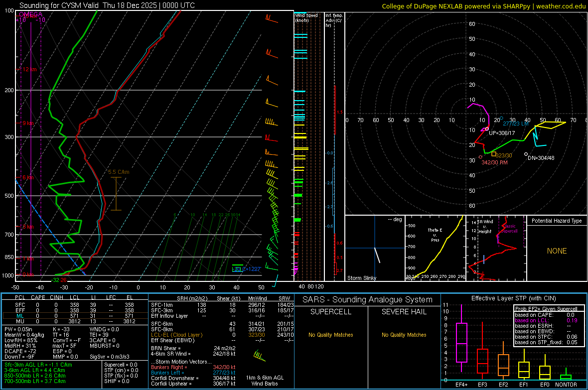588x390 pixels.
Task: Click the LCL-EL (Cloud Layer) row
Action: [222, 335]
